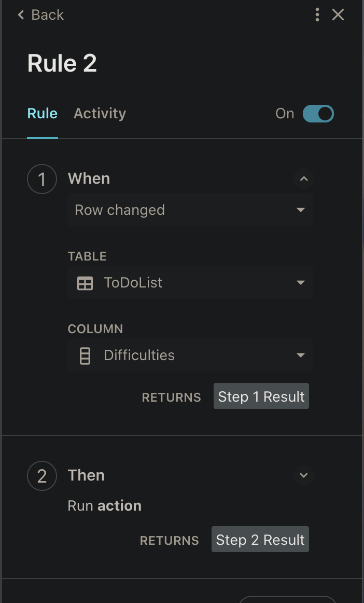Open the Activity tab
The width and height of the screenshot is (364, 603).
100,114
